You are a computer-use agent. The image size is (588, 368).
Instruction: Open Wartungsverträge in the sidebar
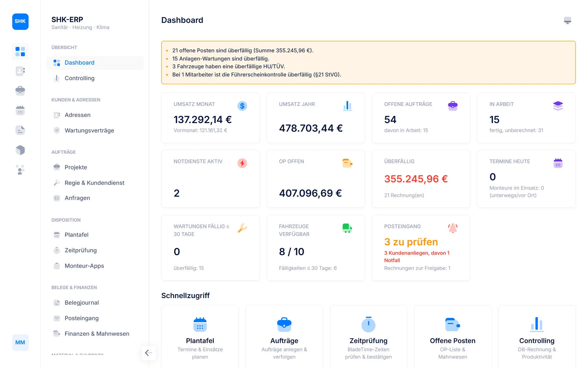coord(95,131)
